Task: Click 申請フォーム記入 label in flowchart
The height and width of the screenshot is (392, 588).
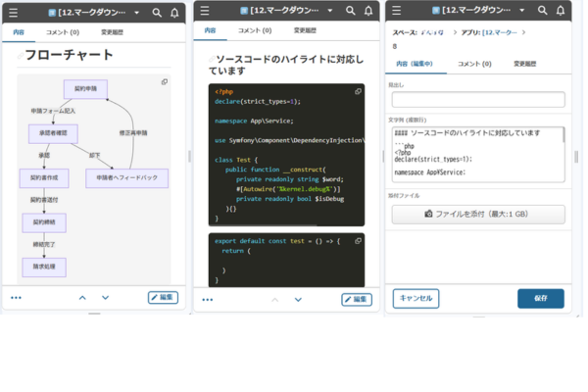Action: click(x=53, y=111)
